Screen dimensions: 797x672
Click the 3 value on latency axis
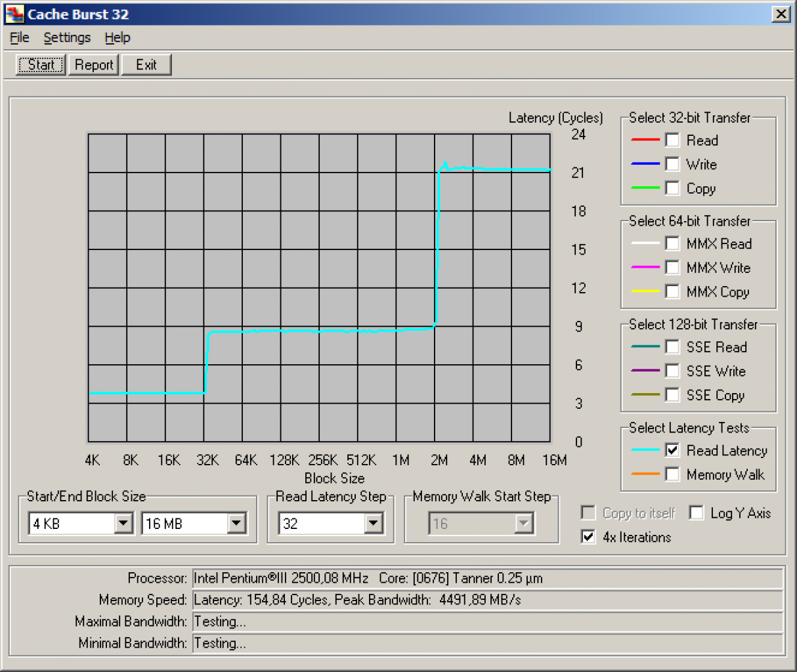(578, 404)
